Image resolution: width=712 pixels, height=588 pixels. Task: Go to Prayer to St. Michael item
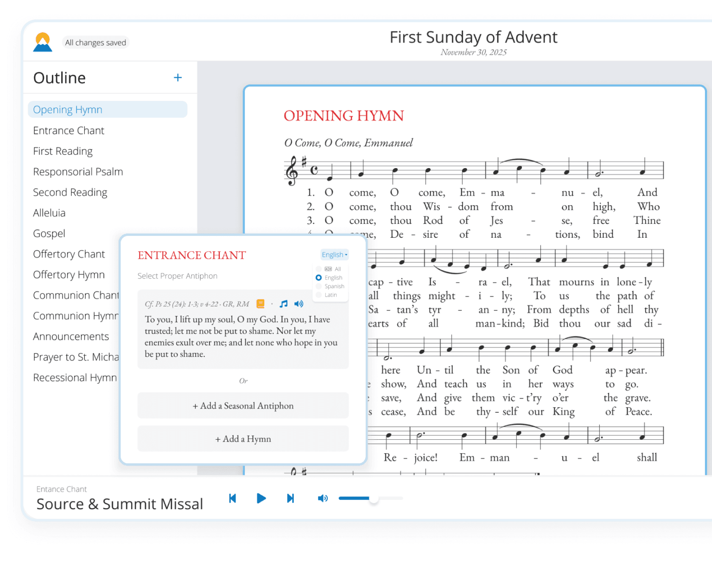tap(76, 357)
